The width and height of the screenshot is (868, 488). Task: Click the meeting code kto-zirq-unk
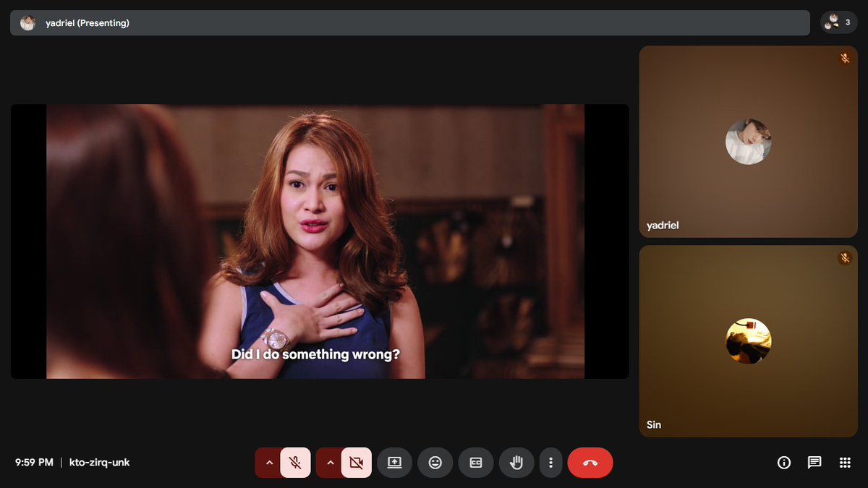tap(100, 462)
